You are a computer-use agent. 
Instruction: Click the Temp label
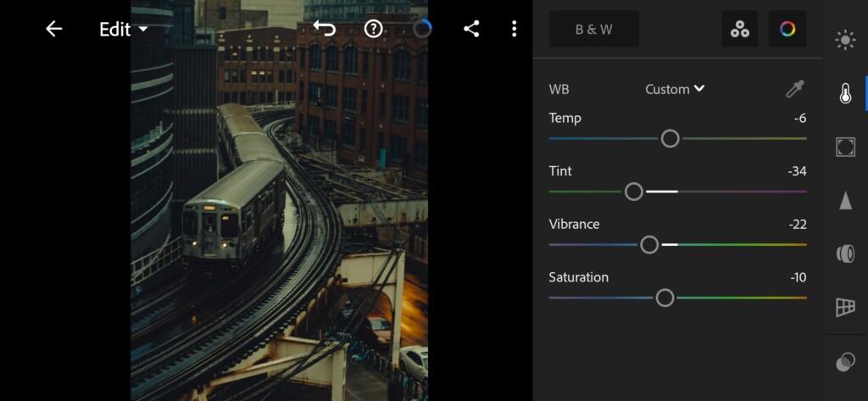tap(565, 118)
